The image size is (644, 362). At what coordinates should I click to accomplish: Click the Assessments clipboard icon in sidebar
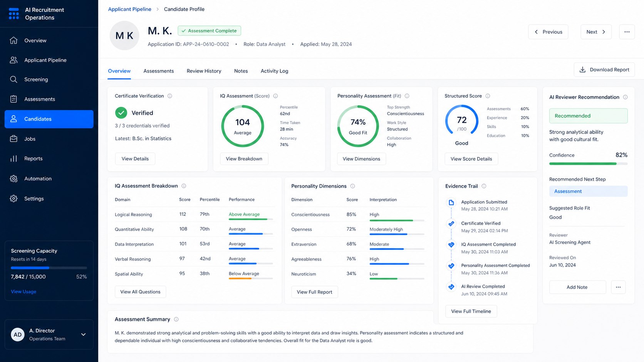click(x=13, y=99)
